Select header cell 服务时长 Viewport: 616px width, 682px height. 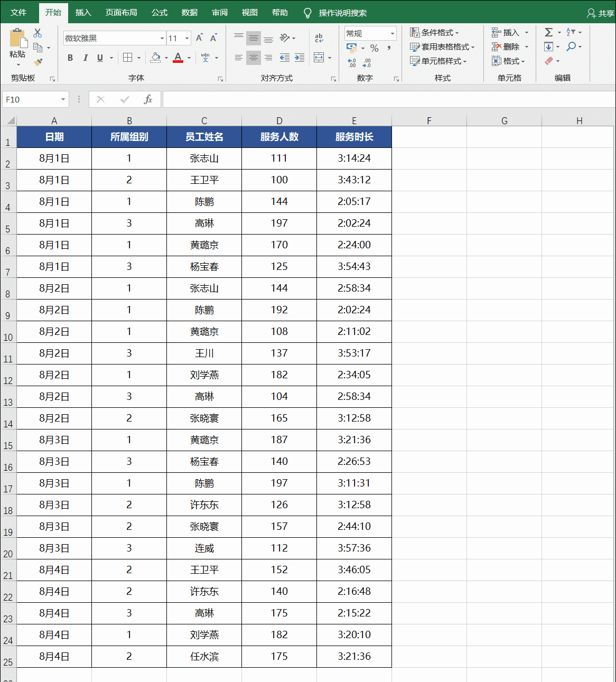tap(354, 137)
